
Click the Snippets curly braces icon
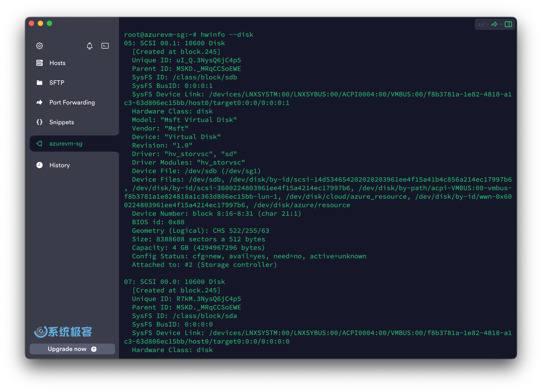pos(40,122)
